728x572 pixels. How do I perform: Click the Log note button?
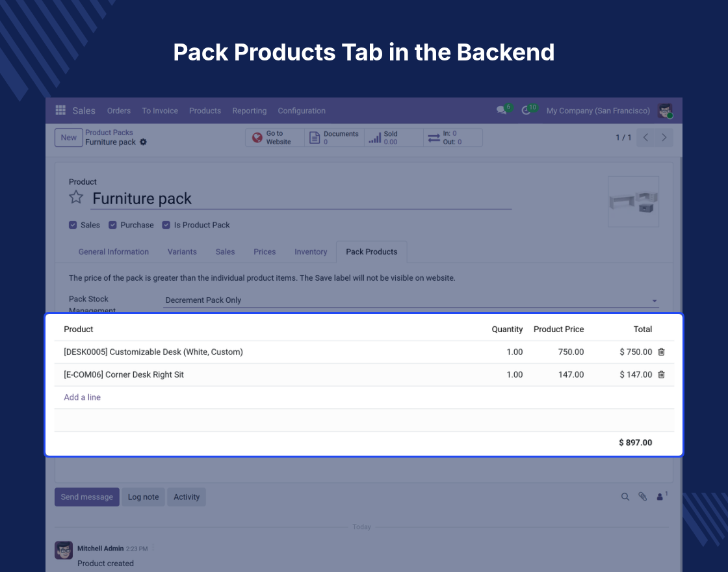pyautogui.click(x=143, y=497)
